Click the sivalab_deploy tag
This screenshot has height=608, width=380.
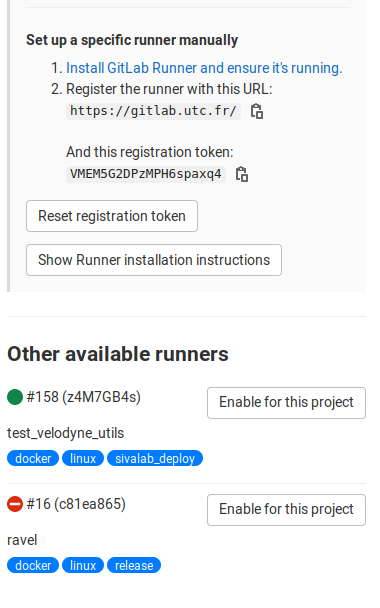pos(155,458)
